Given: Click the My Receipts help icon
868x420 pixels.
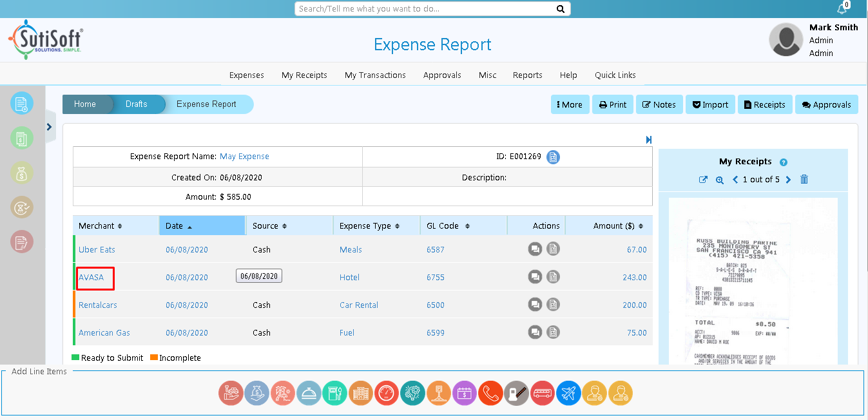Looking at the screenshot, I should point(784,162).
